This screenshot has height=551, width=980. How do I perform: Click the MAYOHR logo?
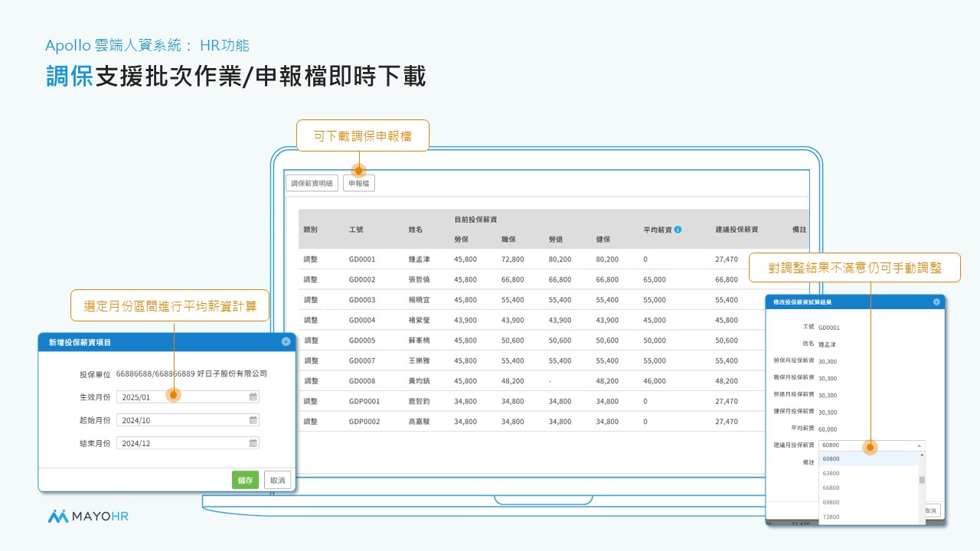click(88, 517)
